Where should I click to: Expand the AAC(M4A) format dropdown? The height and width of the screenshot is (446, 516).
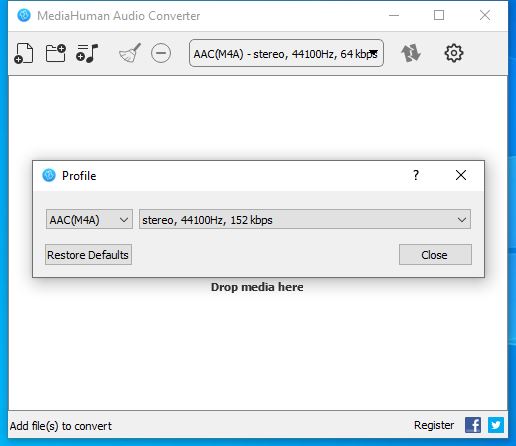[89, 219]
